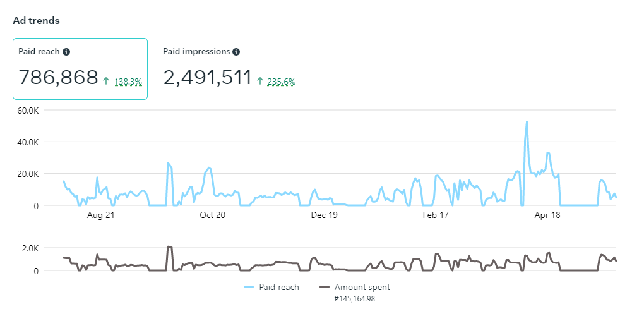644x321 pixels.
Task: Click the ₱145,164.98 amount total
Action: (355, 299)
